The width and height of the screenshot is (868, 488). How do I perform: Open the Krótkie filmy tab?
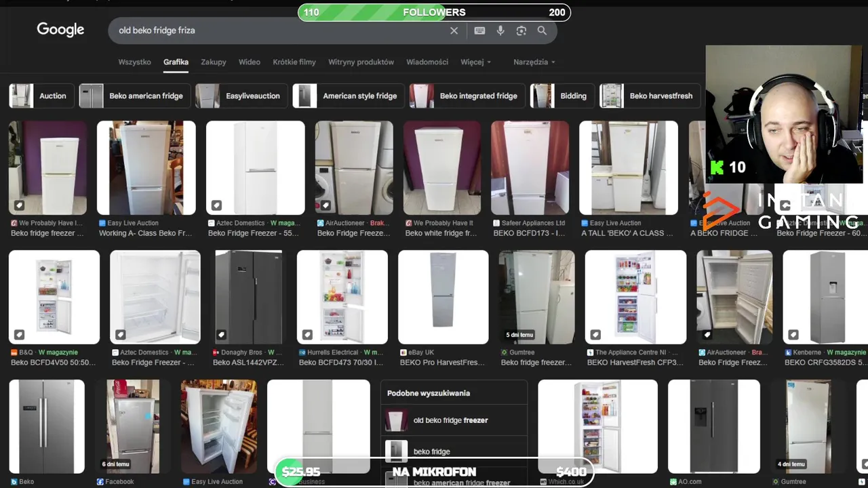294,62
